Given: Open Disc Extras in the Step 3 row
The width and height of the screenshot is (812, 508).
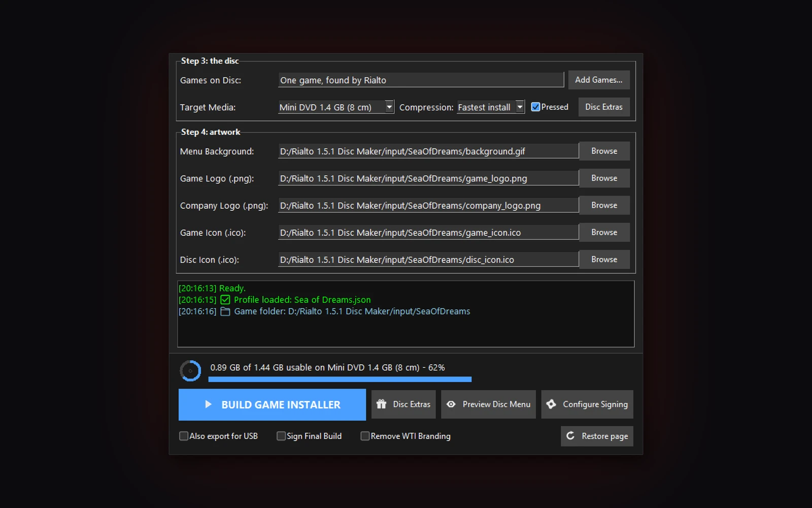Looking at the screenshot, I should pos(604,107).
